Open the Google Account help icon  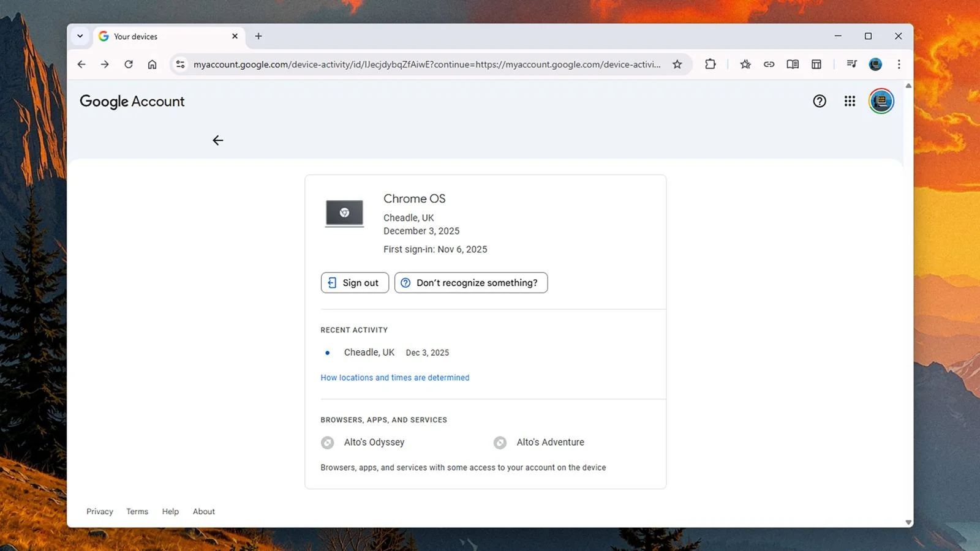tap(820, 101)
